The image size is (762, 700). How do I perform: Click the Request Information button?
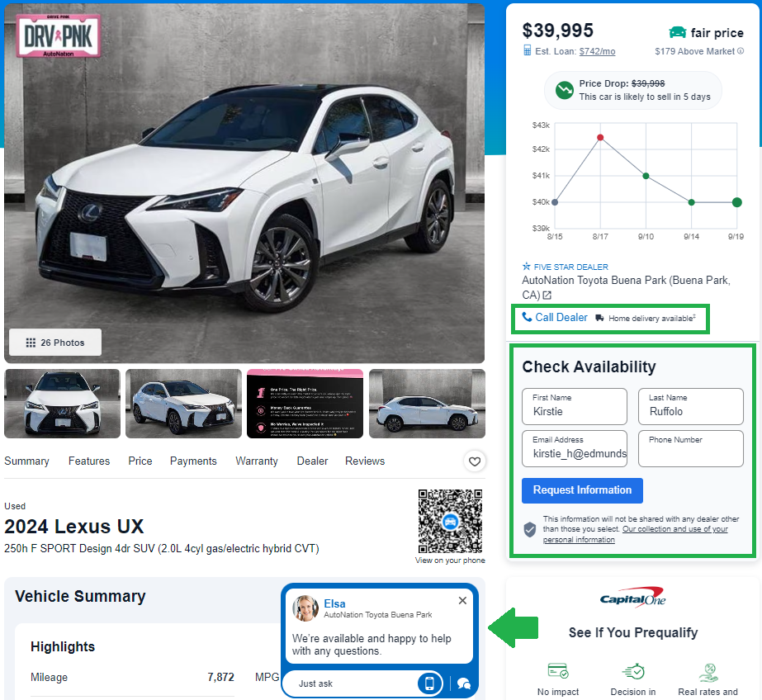pos(582,490)
